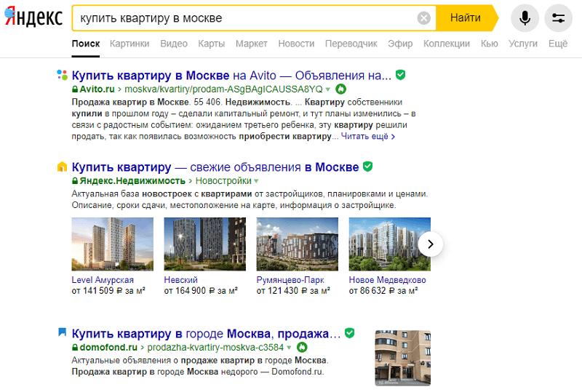Start voice search with the microphone icon
The image size is (582, 392).
click(x=525, y=17)
